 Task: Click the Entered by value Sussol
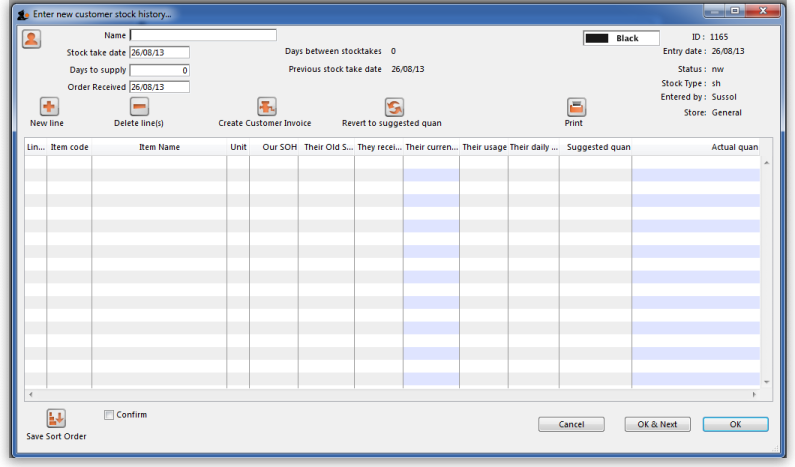724,97
